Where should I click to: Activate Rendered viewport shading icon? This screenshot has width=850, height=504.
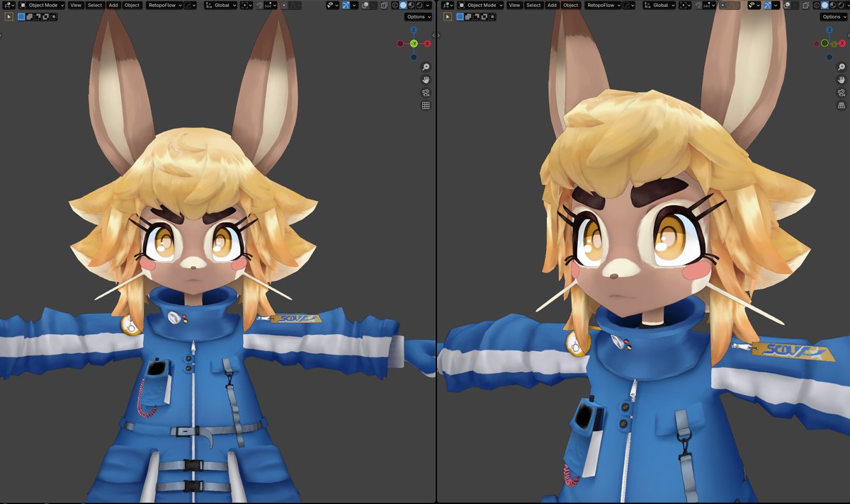(419, 5)
